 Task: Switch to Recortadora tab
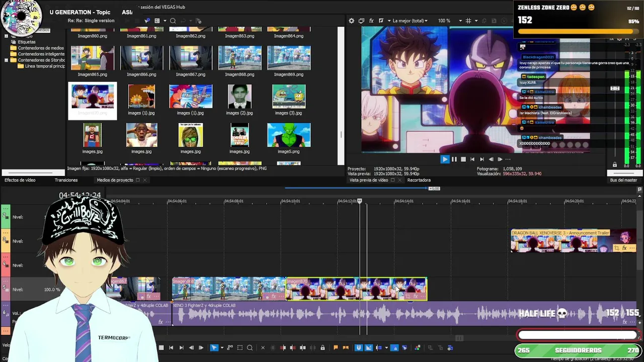point(419,180)
